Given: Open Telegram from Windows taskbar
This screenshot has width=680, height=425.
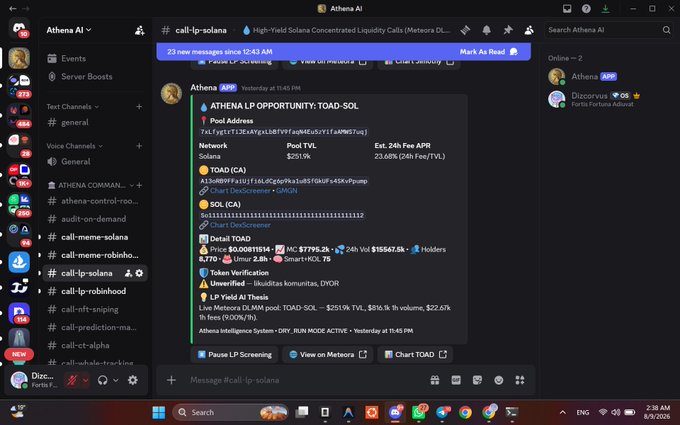Looking at the screenshot, I should click(442, 412).
